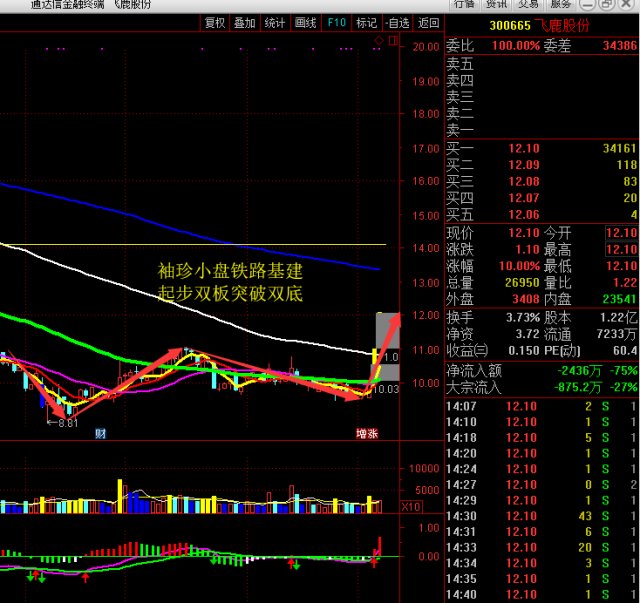The height and width of the screenshot is (603, 640).
Task: Open the 叠加 overlay tool
Action: click(245, 23)
